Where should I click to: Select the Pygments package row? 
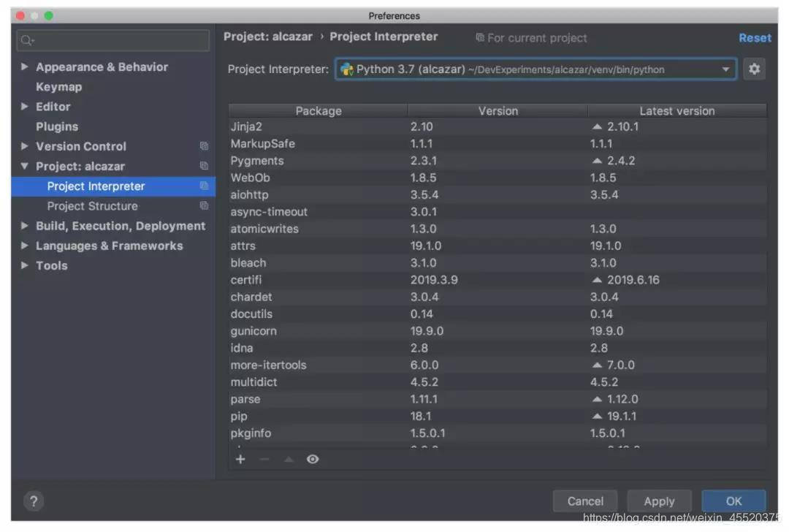(x=498, y=161)
